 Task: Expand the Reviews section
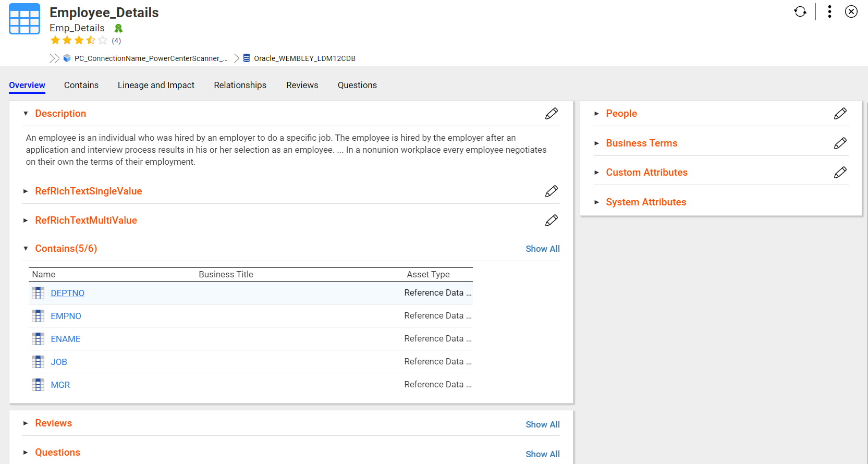click(x=26, y=423)
